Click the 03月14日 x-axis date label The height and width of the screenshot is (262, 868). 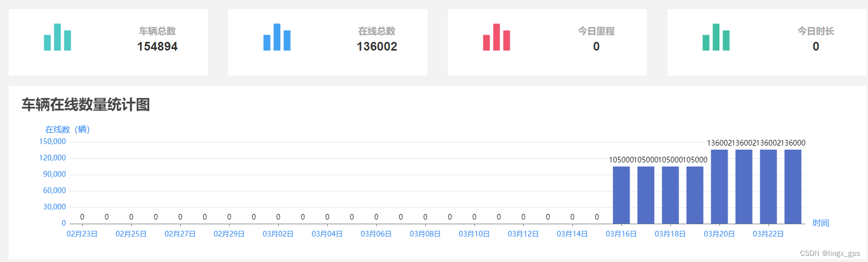tap(572, 234)
